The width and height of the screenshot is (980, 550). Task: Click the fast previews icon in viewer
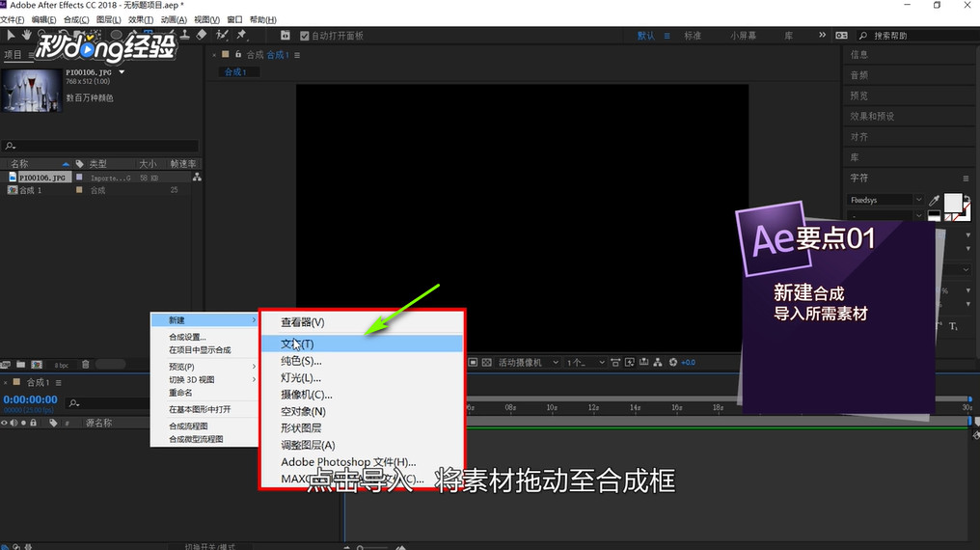click(629, 363)
